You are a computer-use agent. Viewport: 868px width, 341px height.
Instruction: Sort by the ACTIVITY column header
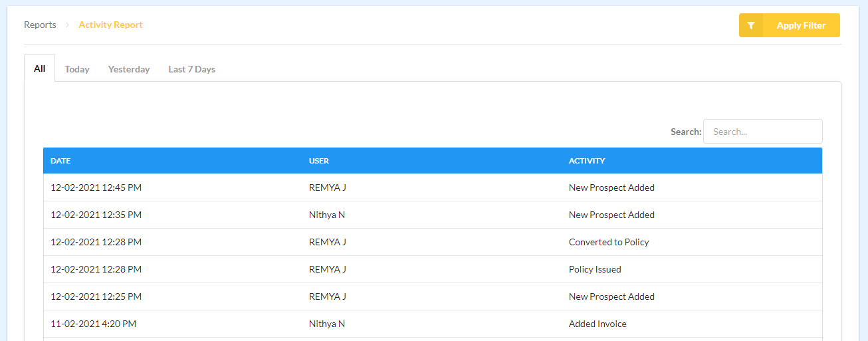[587, 161]
